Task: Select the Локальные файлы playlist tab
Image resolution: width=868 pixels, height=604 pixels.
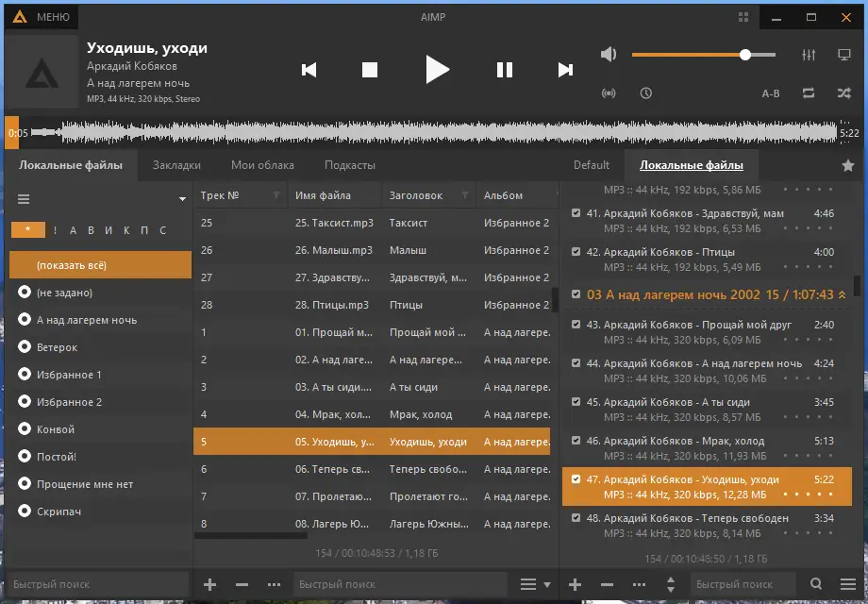Action: 692,165
